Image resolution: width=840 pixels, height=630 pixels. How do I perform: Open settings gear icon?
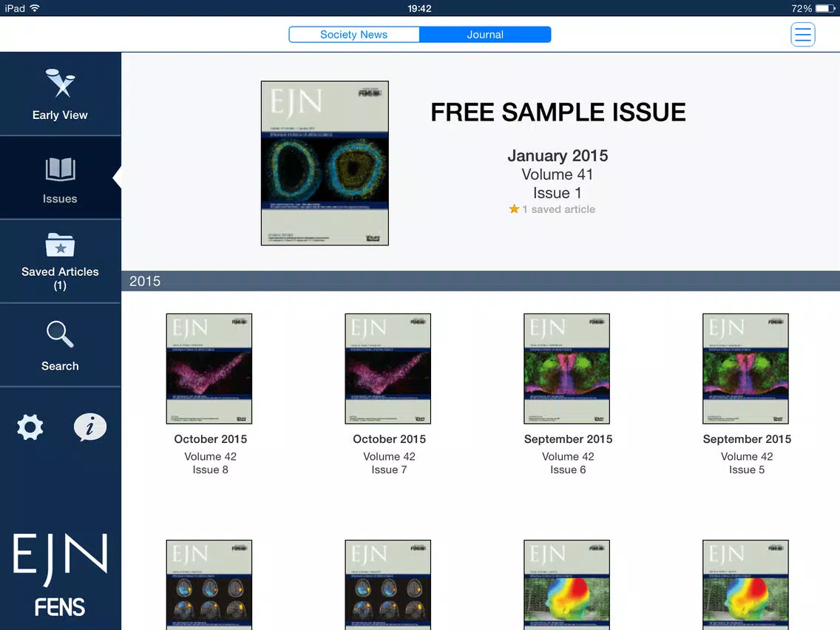(30, 427)
